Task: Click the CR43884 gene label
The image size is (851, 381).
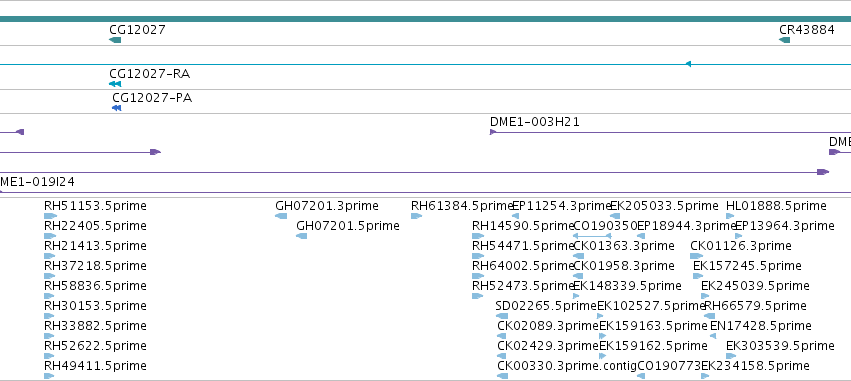Action: [x=806, y=30]
